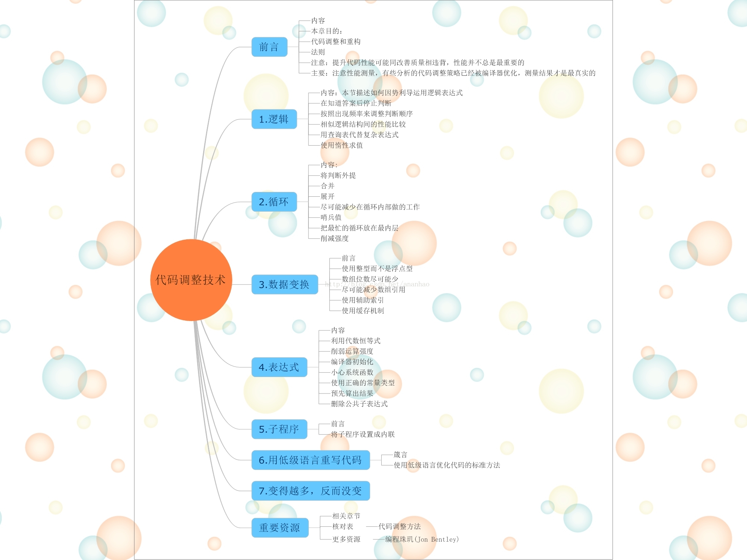Click the 使用惰性求值 subtopic
The width and height of the screenshot is (747, 560).
[342, 145]
